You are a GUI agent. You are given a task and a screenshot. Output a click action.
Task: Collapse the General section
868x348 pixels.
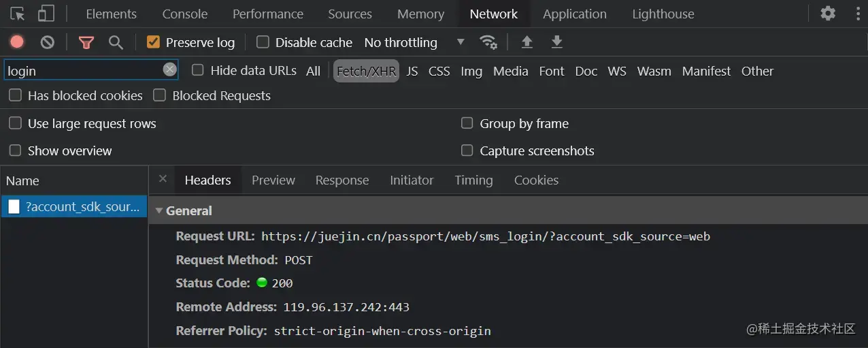[159, 211]
